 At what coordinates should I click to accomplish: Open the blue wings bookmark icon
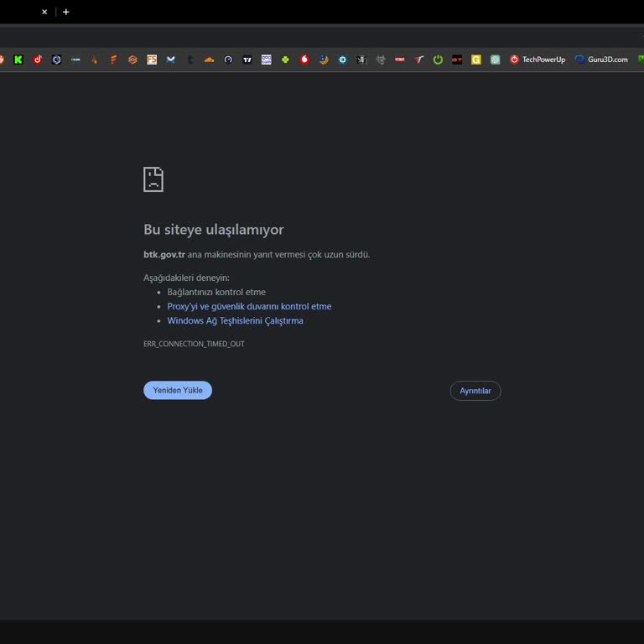[171, 60]
